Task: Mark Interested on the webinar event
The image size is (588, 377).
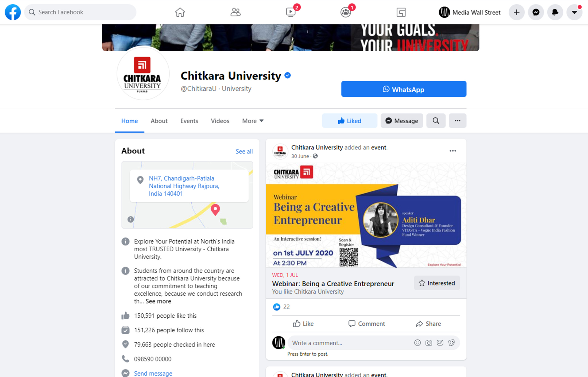Action: coord(437,283)
